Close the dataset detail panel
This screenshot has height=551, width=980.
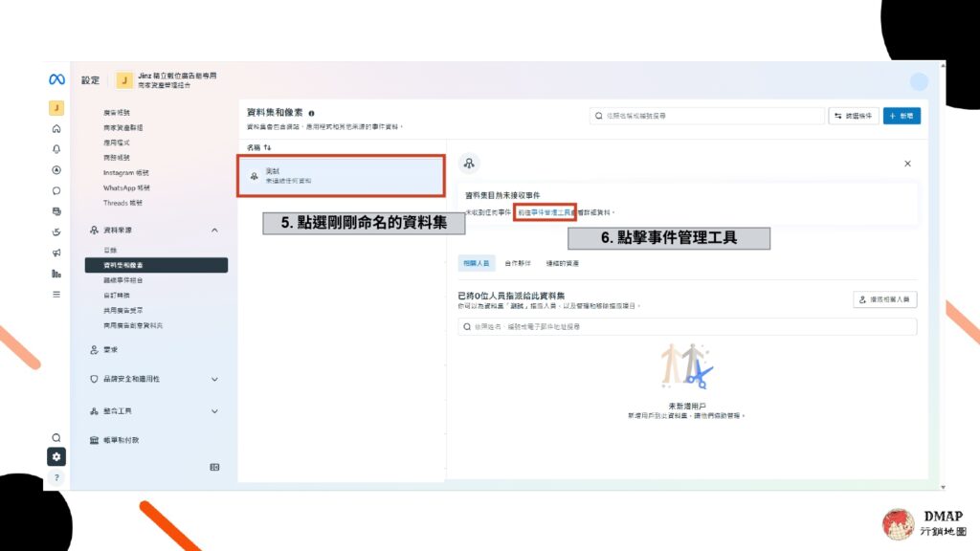click(907, 164)
